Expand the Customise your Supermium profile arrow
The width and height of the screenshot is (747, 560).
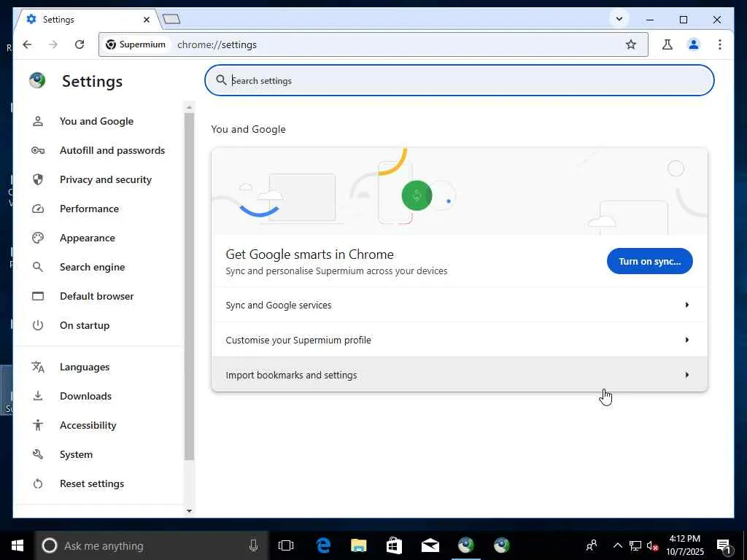(x=686, y=340)
